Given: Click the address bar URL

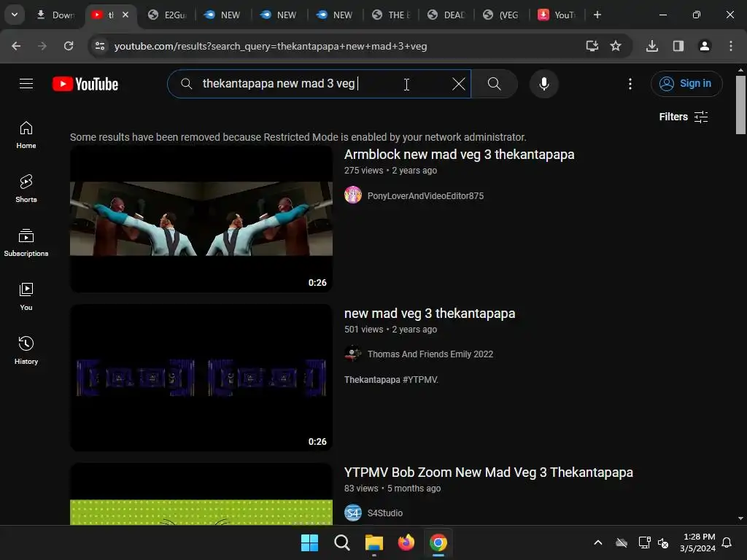Looking at the screenshot, I should pyautogui.click(x=270, y=46).
